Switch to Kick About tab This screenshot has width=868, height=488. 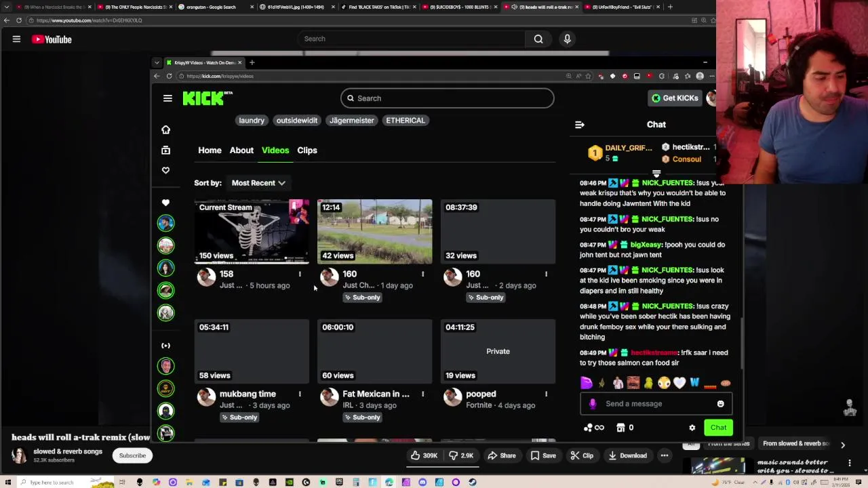tap(241, 150)
